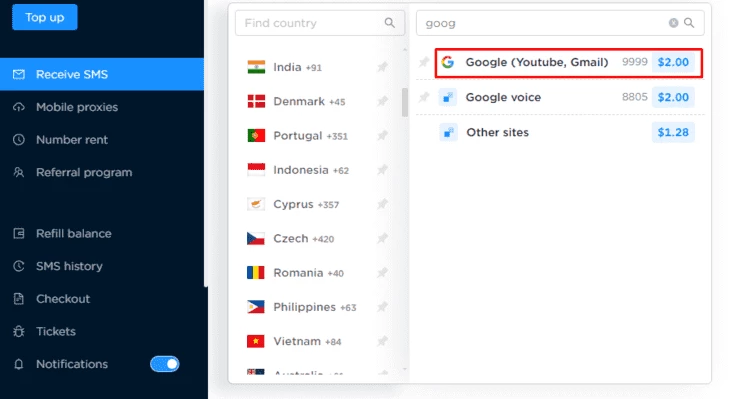Viewport: 730px width, 399px height.
Task: Pin Portugal to the top
Action: [x=382, y=135]
